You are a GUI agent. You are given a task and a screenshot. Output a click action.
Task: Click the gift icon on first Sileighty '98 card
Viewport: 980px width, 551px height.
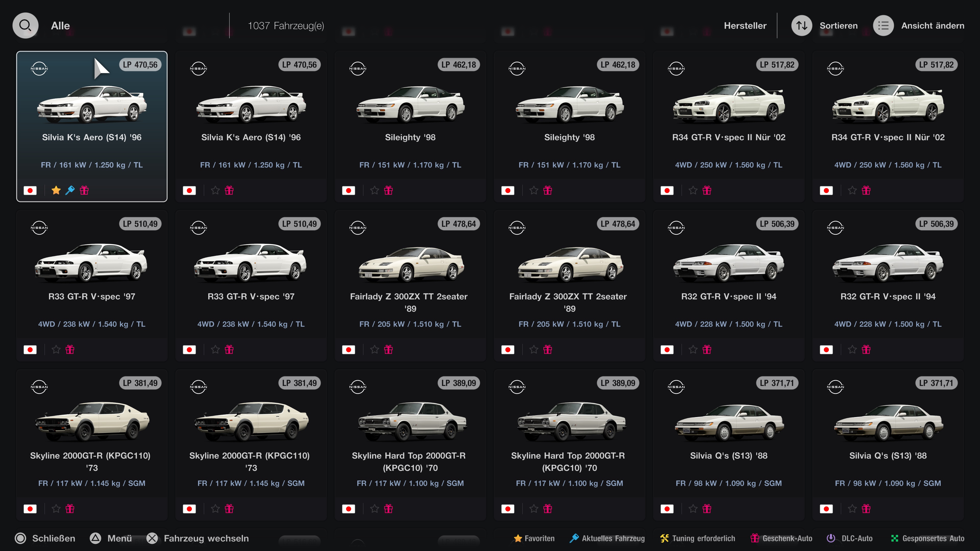point(388,190)
